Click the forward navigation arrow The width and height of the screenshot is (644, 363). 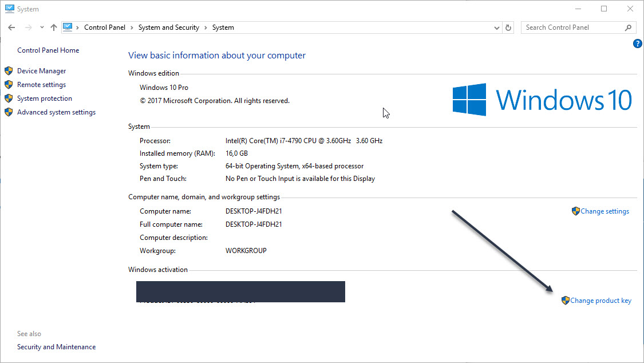pos(27,27)
